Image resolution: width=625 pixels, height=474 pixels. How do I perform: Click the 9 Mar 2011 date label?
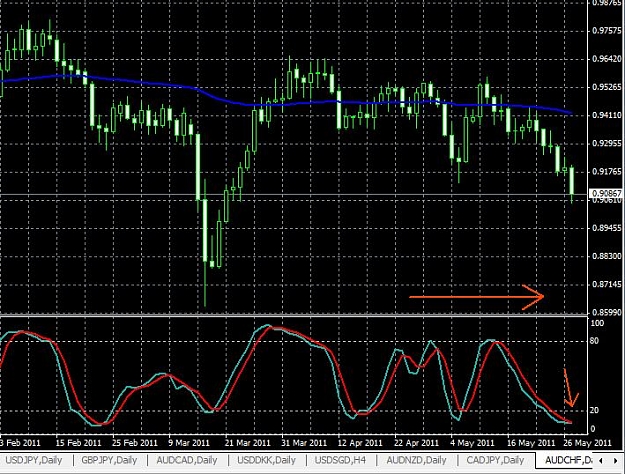pyautogui.click(x=189, y=443)
